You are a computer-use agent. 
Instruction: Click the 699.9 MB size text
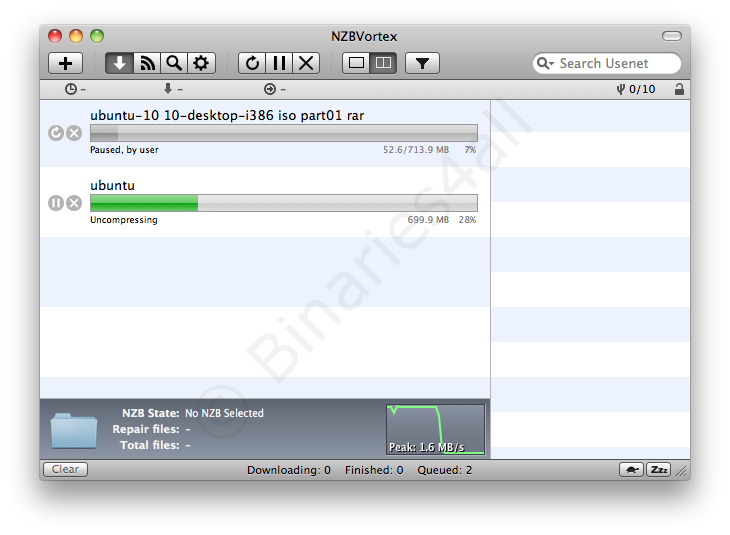(x=428, y=220)
